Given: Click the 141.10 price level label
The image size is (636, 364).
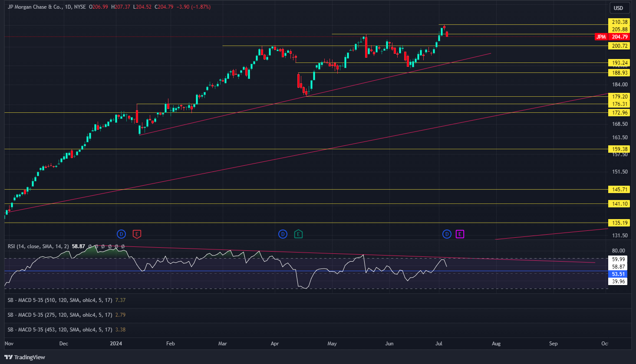Looking at the screenshot, I should click(619, 203).
